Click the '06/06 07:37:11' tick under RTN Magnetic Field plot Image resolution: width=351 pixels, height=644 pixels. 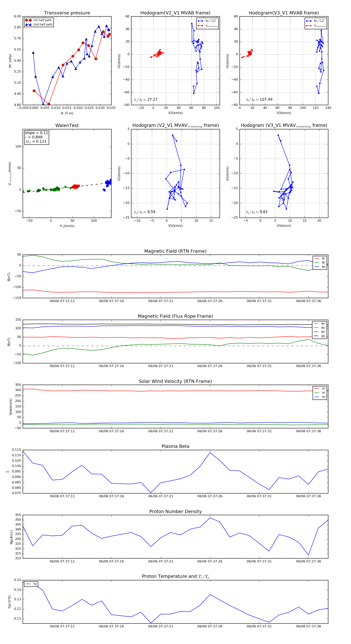(x=62, y=301)
